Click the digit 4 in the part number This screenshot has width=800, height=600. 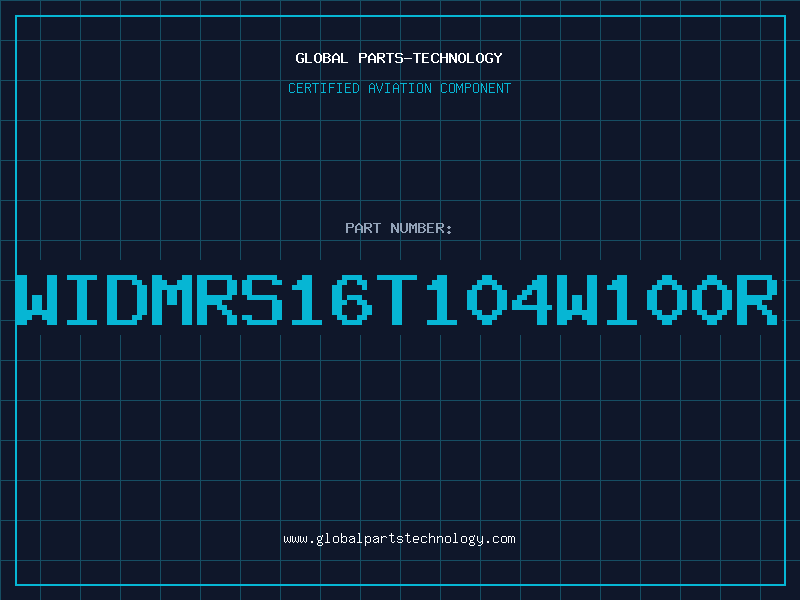[531, 300]
